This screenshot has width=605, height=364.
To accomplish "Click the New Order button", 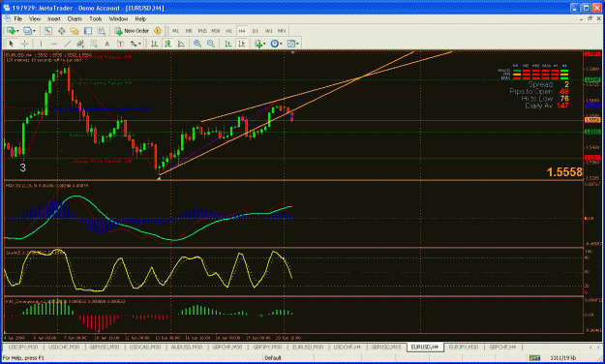I will (132, 31).
